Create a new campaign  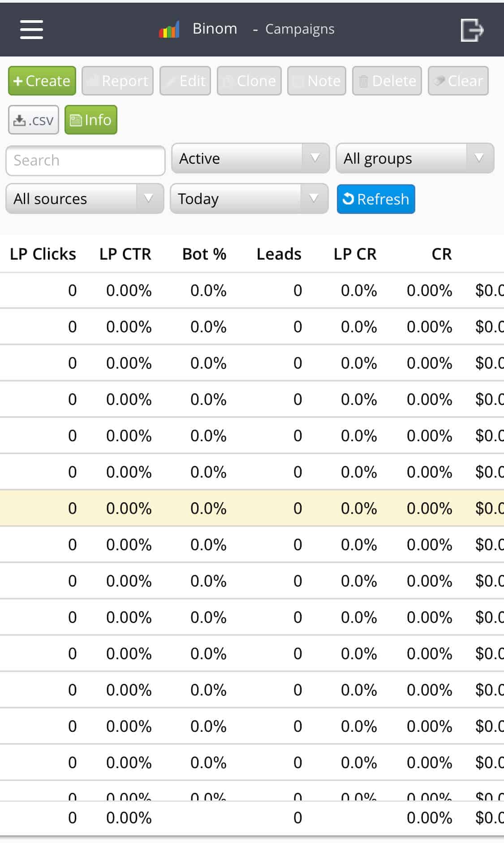pos(42,81)
